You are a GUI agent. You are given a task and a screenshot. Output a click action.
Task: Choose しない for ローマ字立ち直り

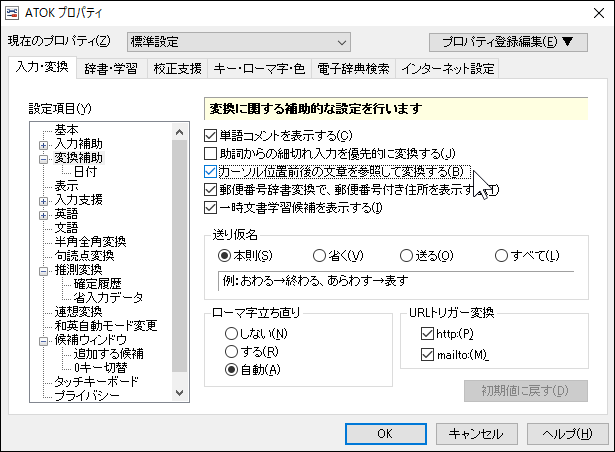pyautogui.click(x=231, y=334)
